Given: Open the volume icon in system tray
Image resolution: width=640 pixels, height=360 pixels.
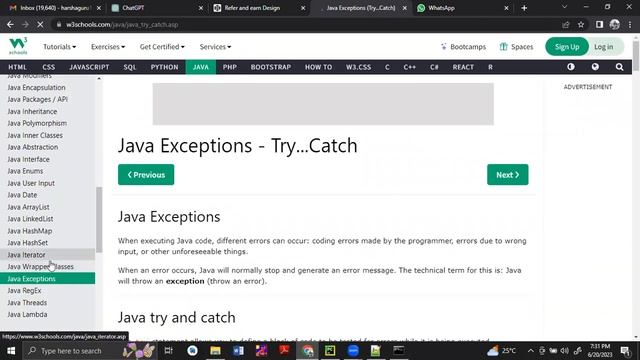Looking at the screenshot, I should pos(565,351).
